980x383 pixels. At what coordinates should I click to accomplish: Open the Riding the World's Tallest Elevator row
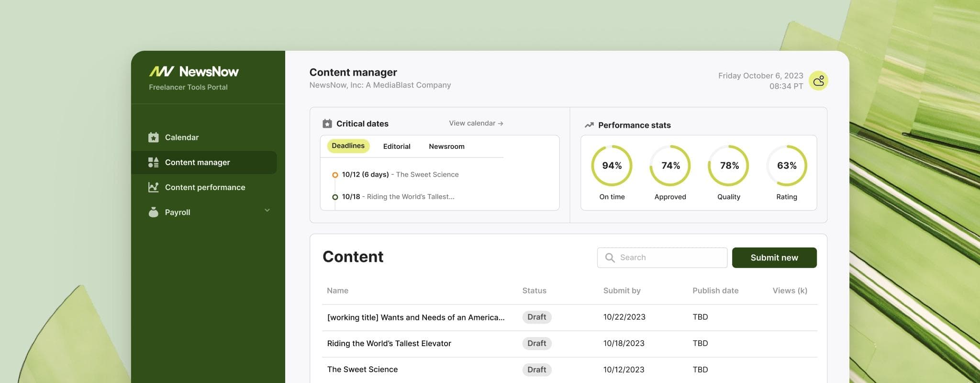(389, 343)
